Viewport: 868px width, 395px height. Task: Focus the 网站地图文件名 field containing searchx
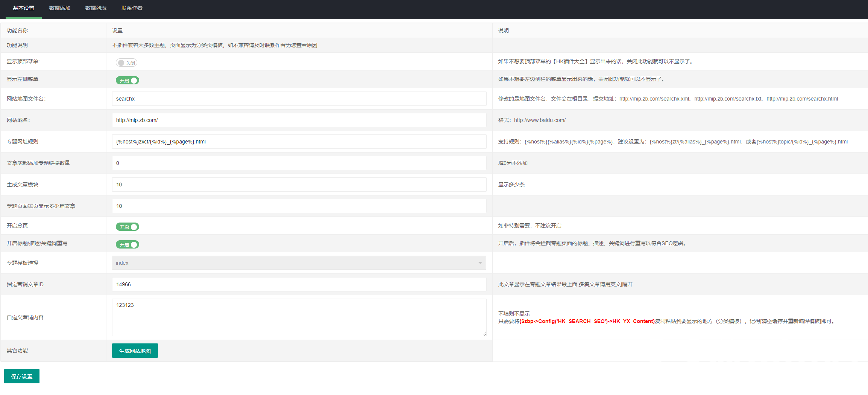[x=299, y=99]
